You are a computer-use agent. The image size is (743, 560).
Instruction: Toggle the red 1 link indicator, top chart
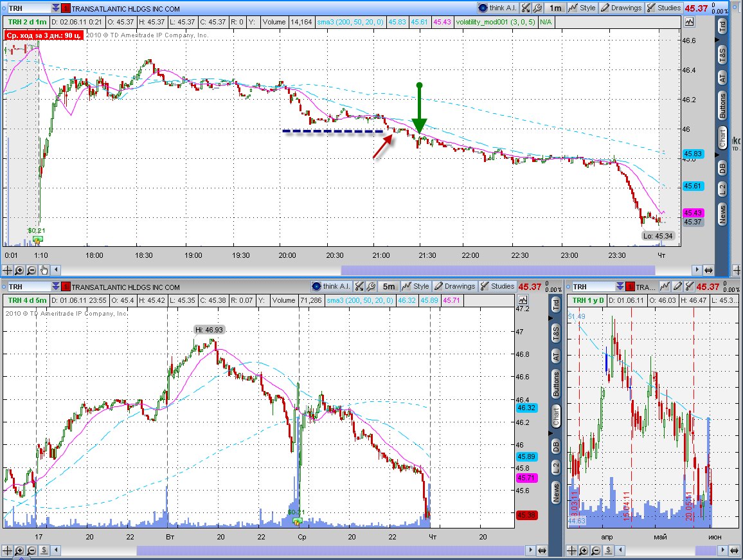[66, 8]
